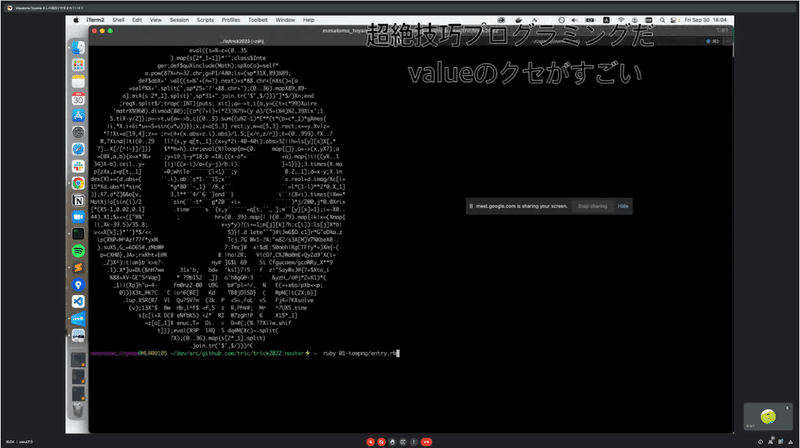800x448 pixels.
Task: Open Zoom from the dock
Action: coord(78,217)
